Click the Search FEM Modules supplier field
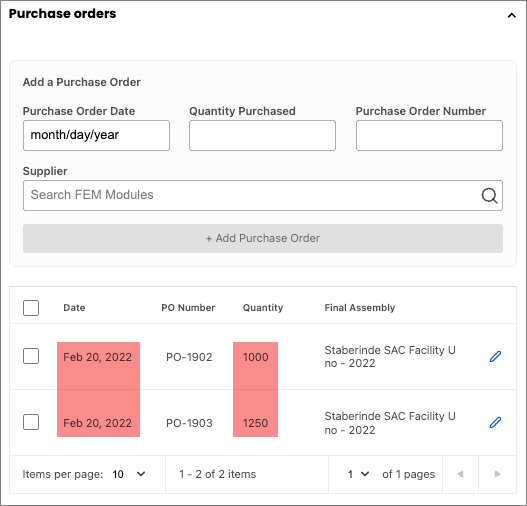The height and width of the screenshot is (506, 527). point(263,196)
